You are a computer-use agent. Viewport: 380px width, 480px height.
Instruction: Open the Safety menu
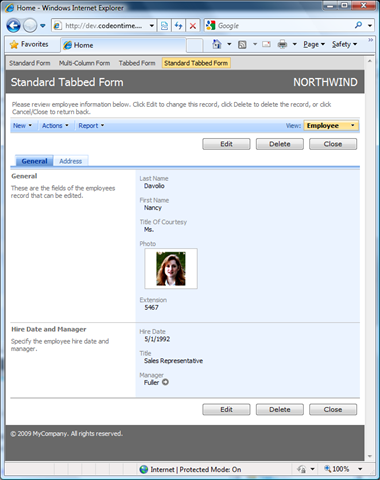344,44
